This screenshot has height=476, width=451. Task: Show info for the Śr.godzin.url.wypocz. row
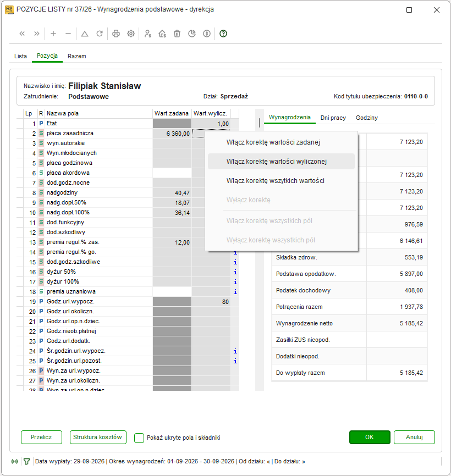click(x=235, y=351)
